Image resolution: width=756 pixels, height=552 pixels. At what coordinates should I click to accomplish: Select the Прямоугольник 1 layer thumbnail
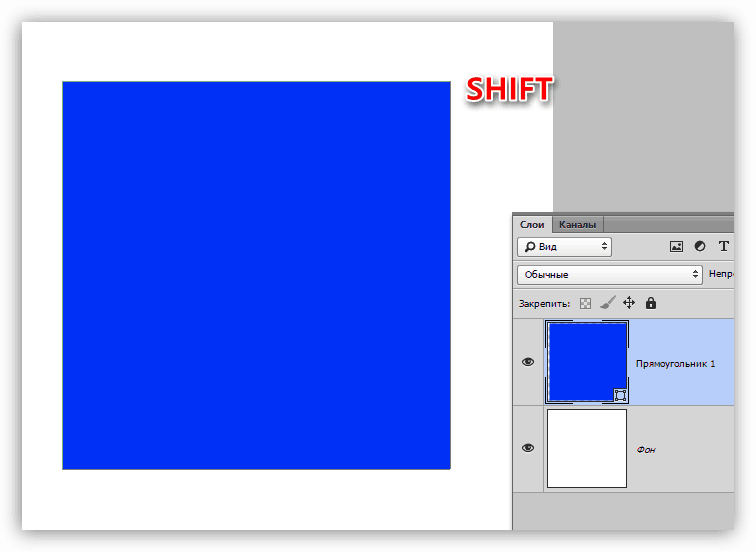tap(587, 362)
